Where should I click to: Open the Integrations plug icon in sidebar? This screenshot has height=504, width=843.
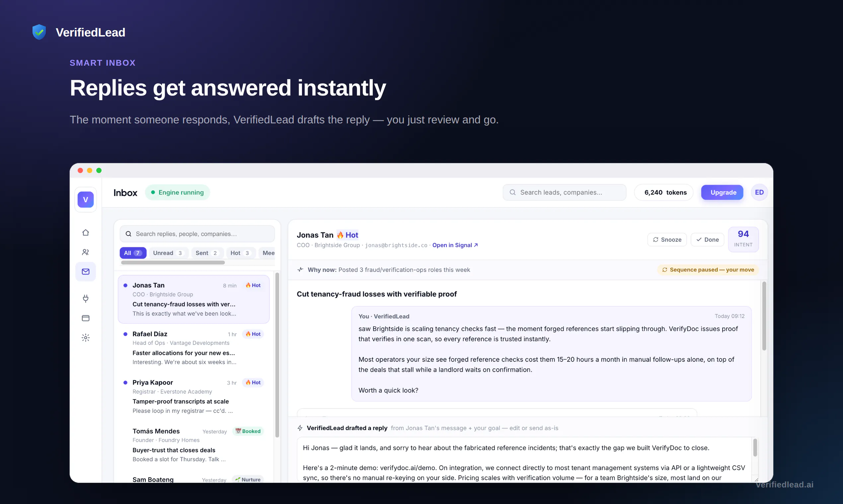[x=85, y=298]
